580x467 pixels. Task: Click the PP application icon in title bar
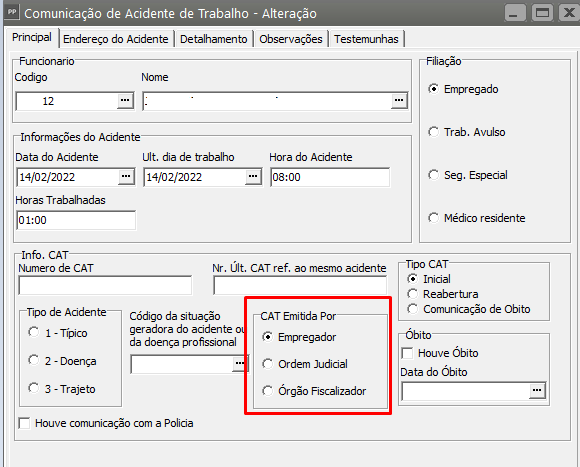coord(12,12)
